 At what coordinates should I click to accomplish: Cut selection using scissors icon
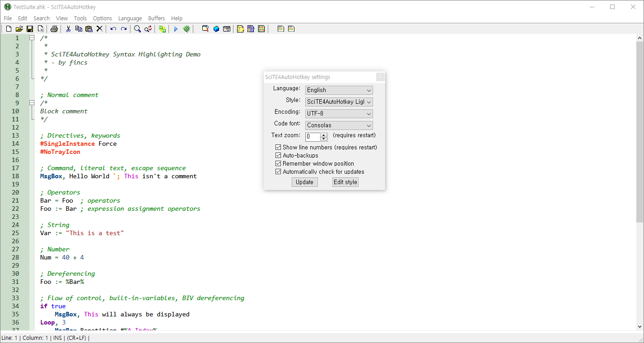(x=68, y=29)
